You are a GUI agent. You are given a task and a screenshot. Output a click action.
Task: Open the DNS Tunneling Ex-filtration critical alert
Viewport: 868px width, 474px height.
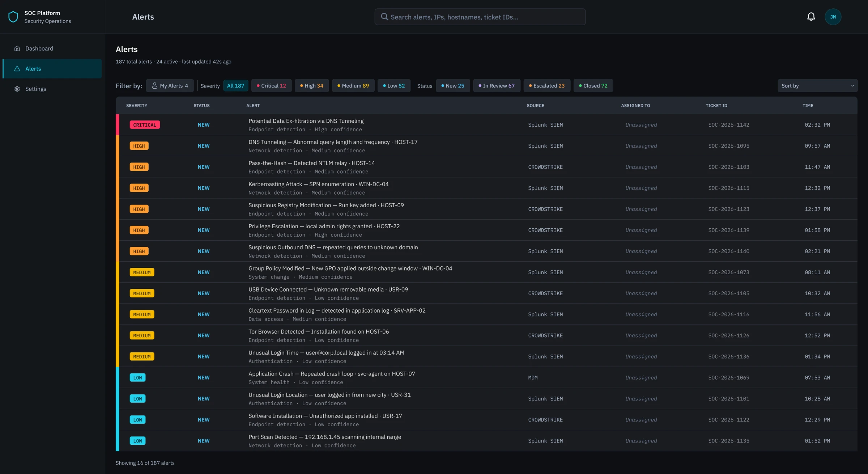click(486, 125)
